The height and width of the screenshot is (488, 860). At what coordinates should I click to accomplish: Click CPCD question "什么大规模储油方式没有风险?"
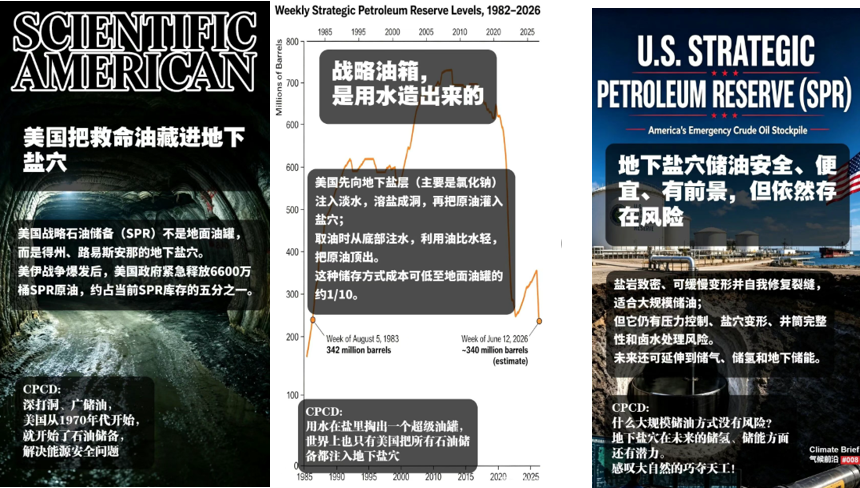692,423
